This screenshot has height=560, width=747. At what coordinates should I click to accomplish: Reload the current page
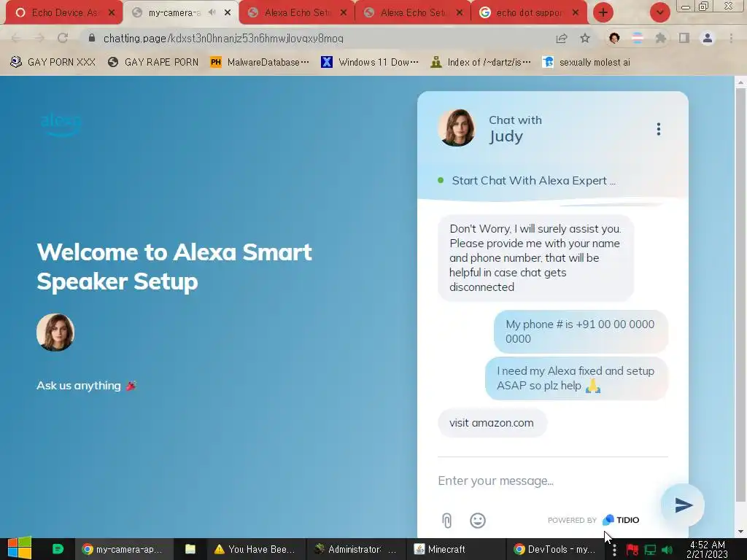click(63, 38)
